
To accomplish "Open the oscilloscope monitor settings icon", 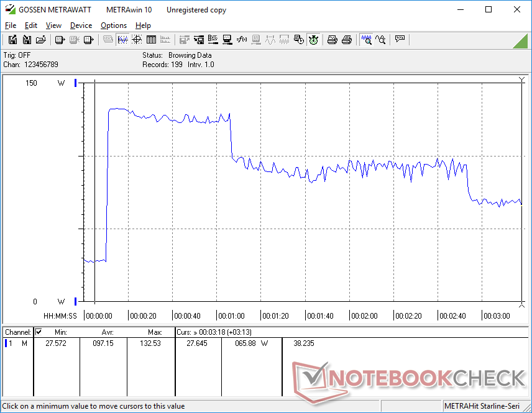I will (227, 40).
